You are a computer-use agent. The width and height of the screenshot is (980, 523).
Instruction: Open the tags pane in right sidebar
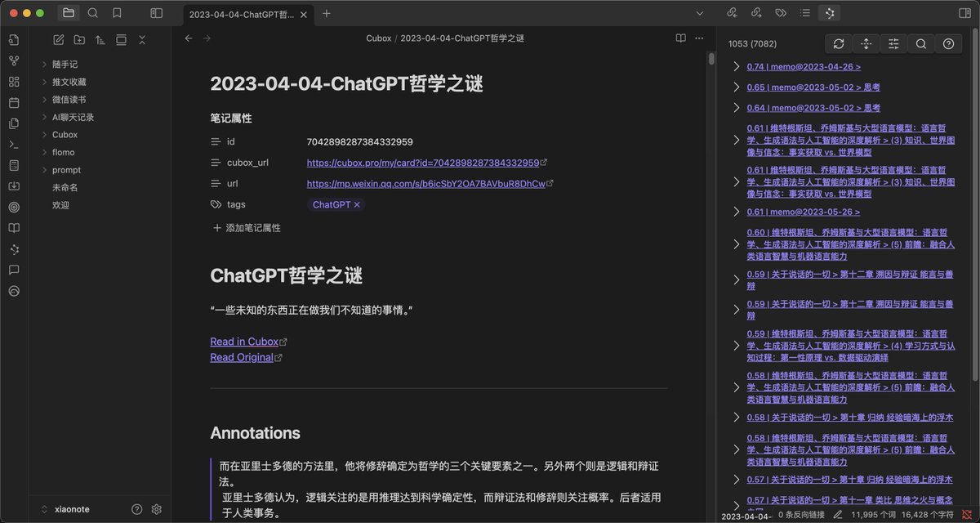pyautogui.click(x=781, y=13)
